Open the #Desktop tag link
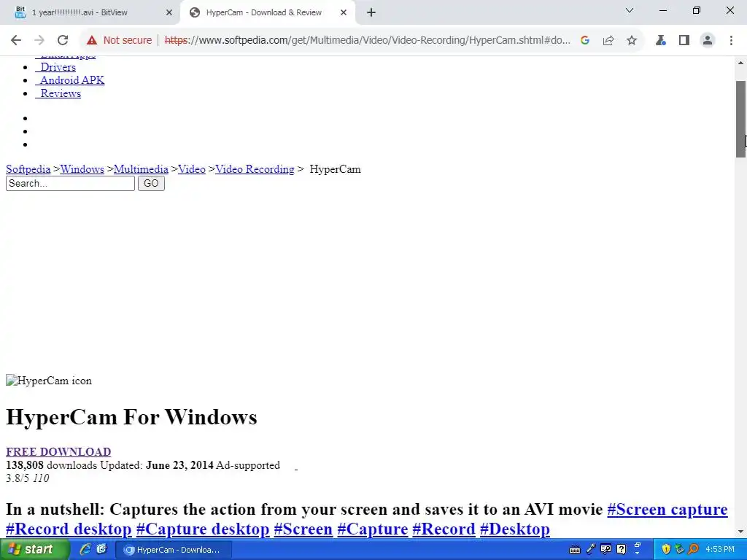 point(514,529)
